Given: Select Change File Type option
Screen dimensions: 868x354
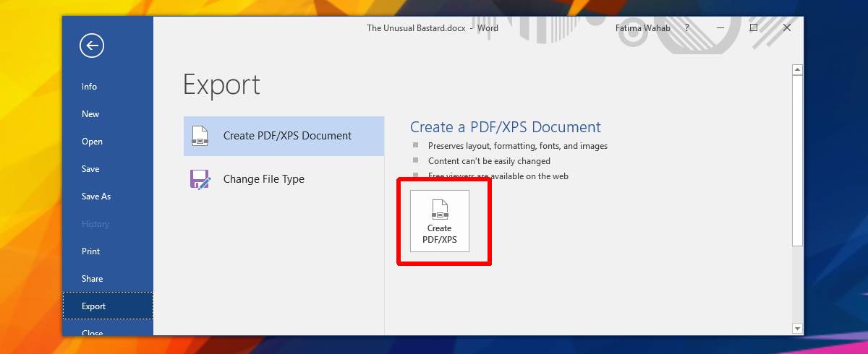Looking at the screenshot, I should [x=284, y=179].
